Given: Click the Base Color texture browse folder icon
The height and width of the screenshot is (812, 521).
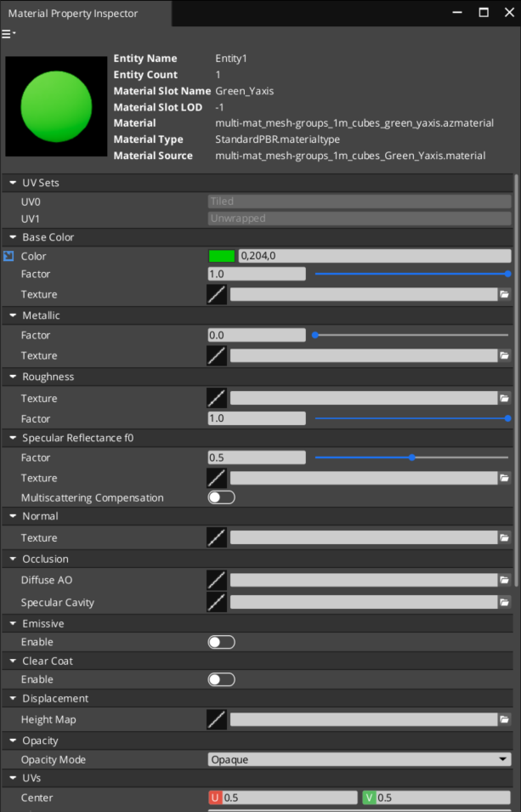Looking at the screenshot, I should 504,294.
